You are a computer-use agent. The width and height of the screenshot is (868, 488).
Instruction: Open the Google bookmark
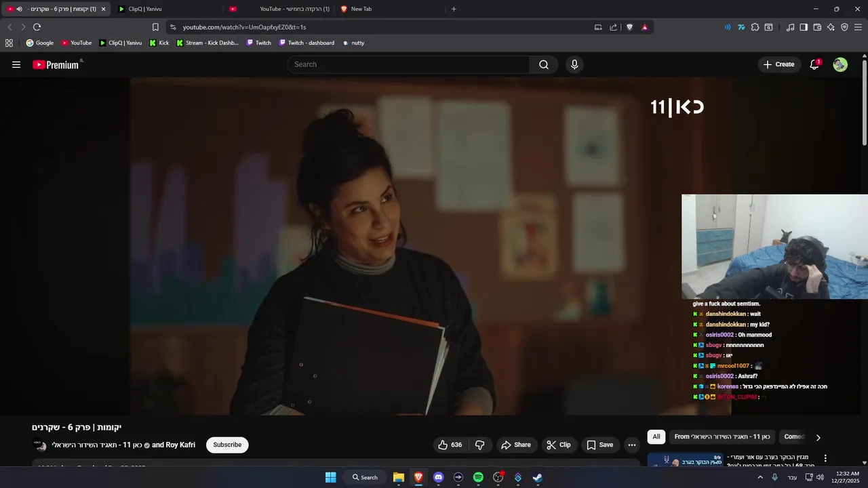click(x=39, y=43)
